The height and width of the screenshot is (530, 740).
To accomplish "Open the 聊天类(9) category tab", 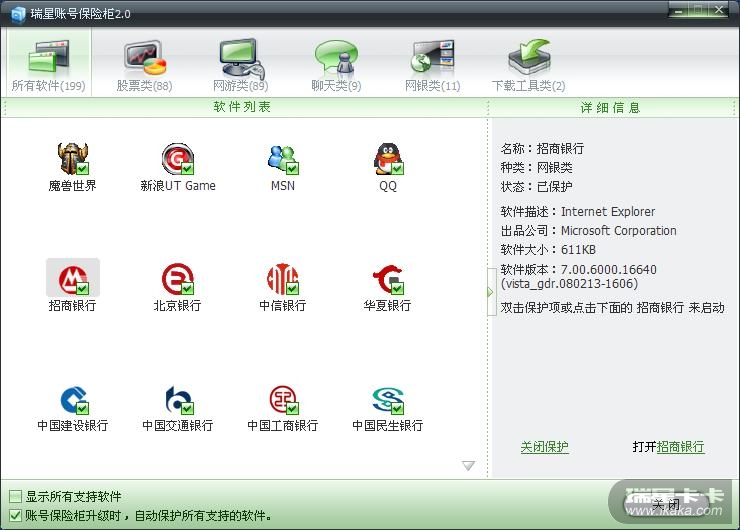I will (x=336, y=66).
